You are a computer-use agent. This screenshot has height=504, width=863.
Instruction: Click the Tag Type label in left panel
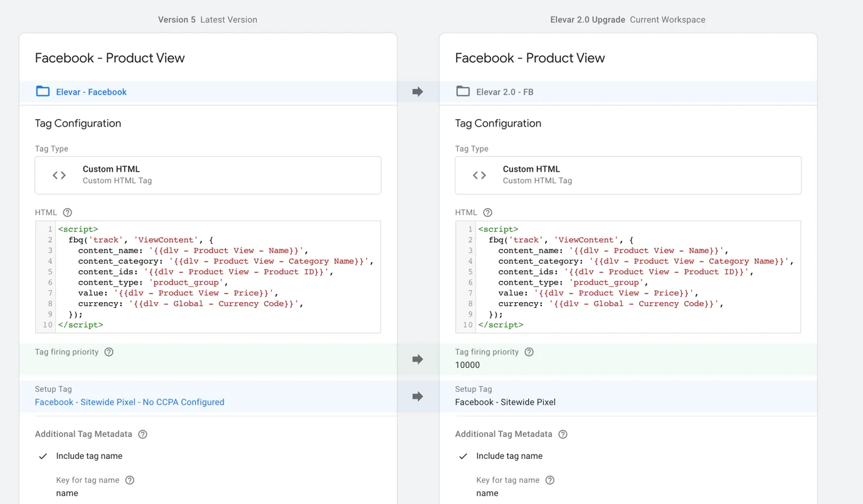tap(51, 149)
